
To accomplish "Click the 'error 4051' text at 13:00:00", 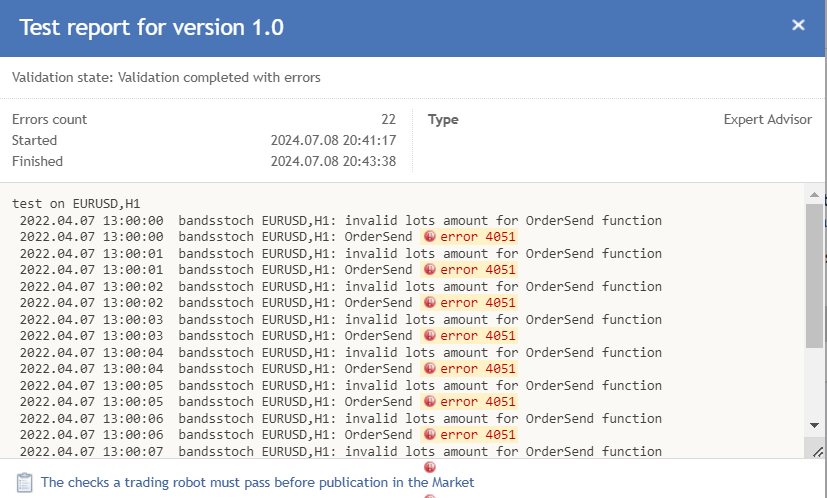I will click(477, 237).
